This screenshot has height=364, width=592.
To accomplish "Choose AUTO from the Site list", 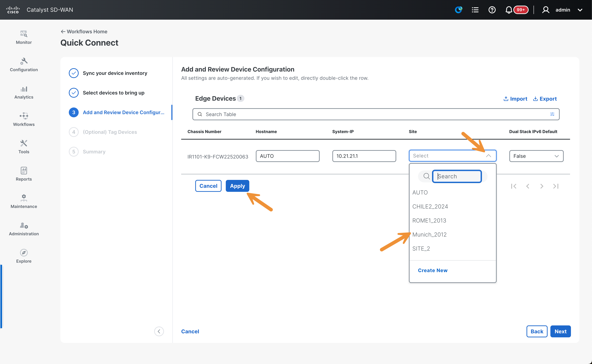I will tap(420, 192).
